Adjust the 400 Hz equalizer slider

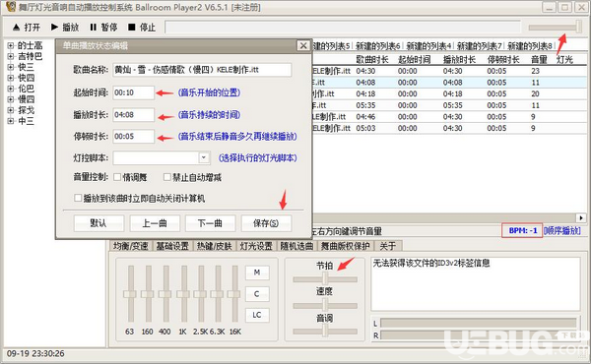pyautogui.click(x=165, y=294)
